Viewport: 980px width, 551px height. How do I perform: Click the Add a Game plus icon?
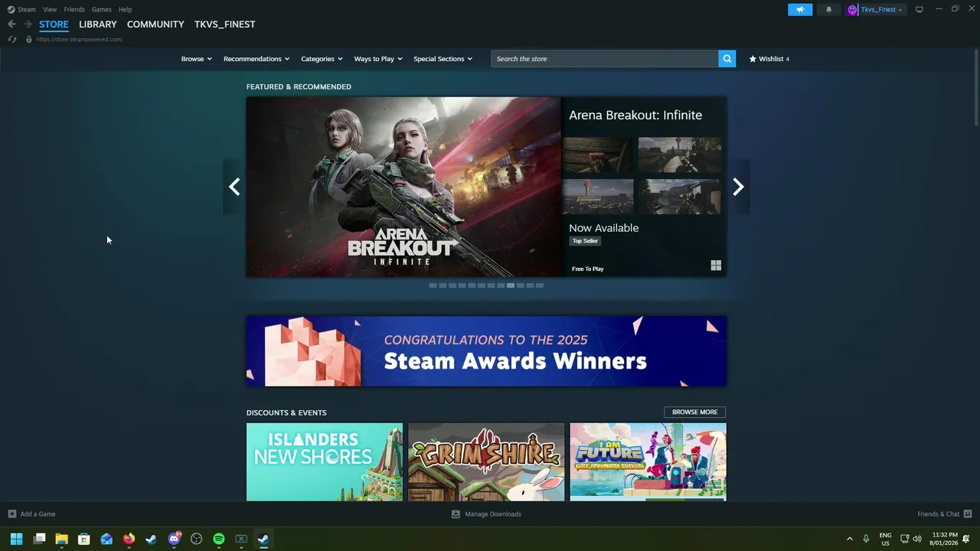coord(11,514)
